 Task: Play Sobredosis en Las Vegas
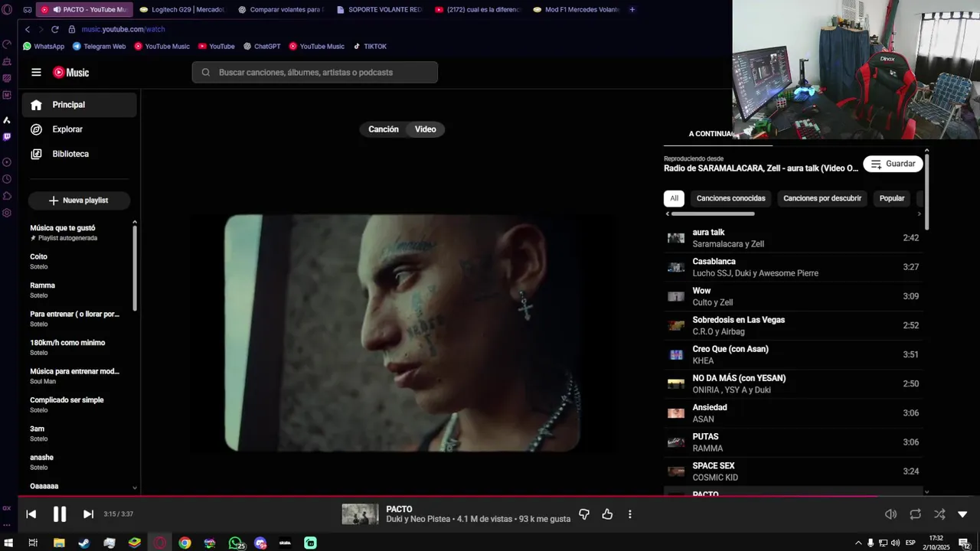[x=792, y=325]
